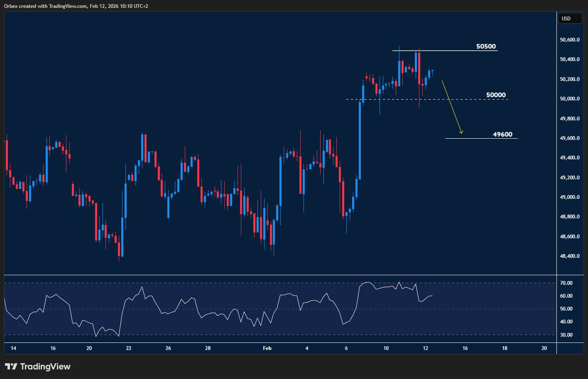Click the date 12 on time axis
This screenshot has height=379, width=588.
(425, 348)
